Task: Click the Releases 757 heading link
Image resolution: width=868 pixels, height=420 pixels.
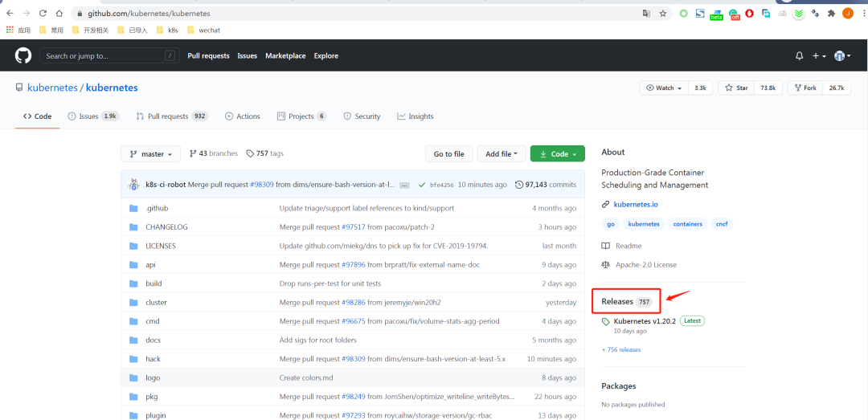Action: pyautogui.click(x=627, y=302)
